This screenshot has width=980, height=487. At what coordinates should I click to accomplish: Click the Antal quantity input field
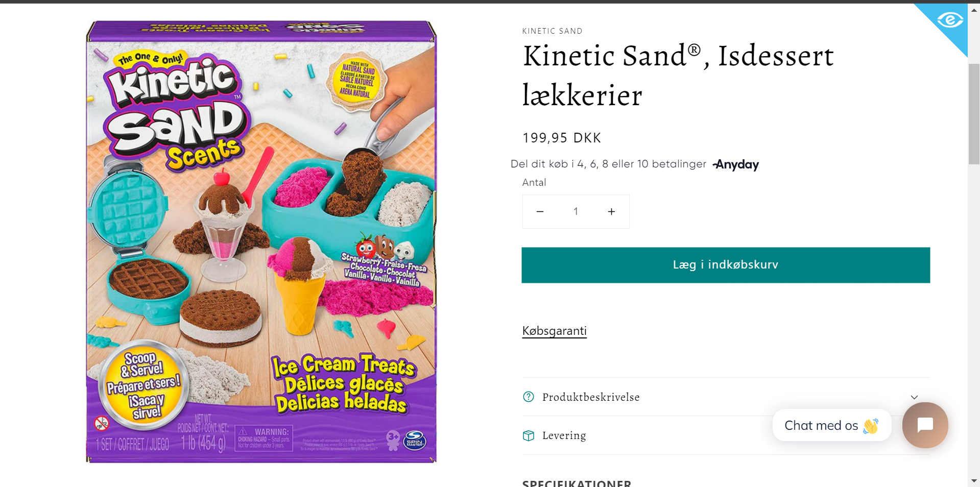tap(576, 211)
